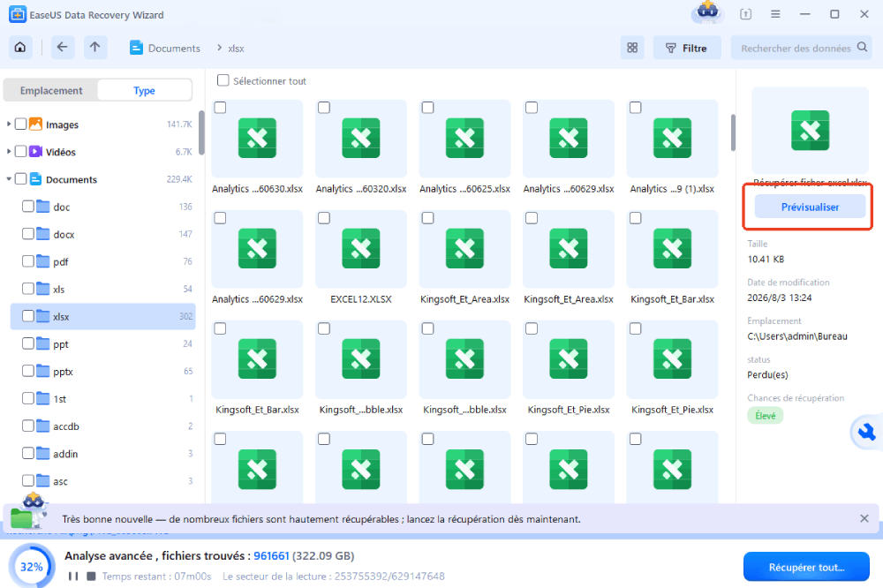The height and width of the screenshot is (588, 883).
Task: Click the found files count 961661
Action: pyautogui.click(x=271, y=556)
